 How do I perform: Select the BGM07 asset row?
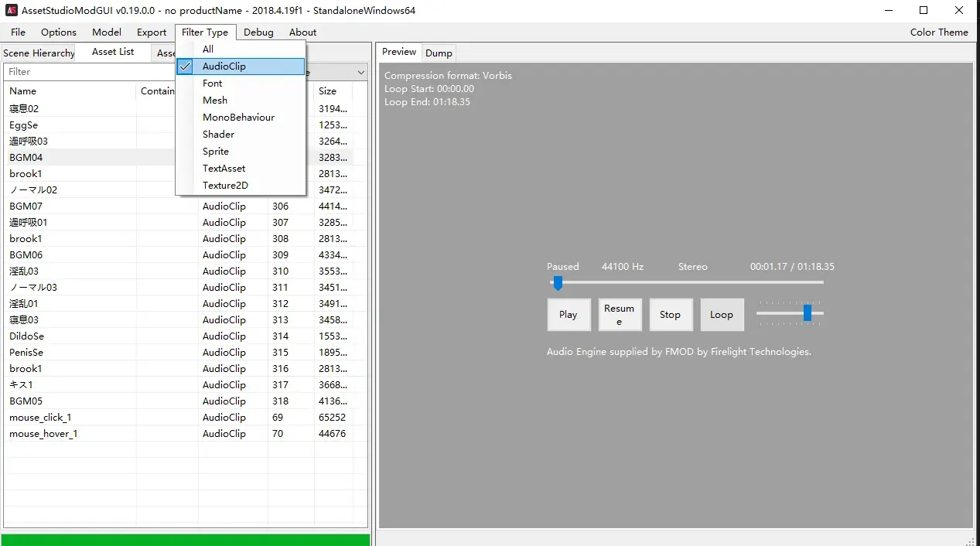[185, 206]
